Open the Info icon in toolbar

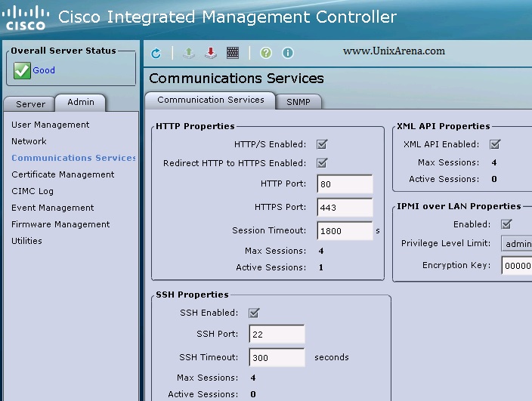pos(288,53)
